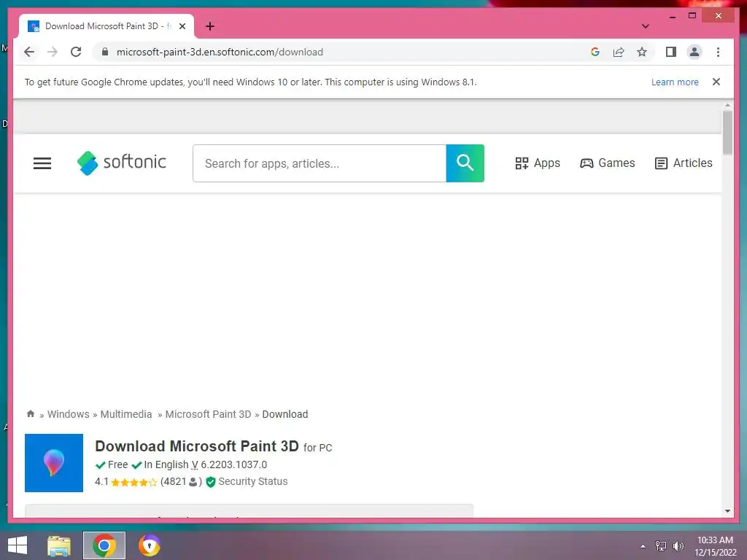Open the Chrome three-dot menu
Screen dimensions: 747x560
tap(718, 52)
